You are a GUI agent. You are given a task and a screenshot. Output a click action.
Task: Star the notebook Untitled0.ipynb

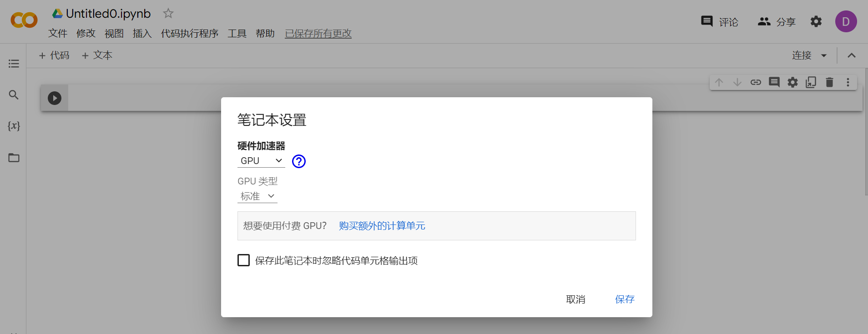point(168,14)
